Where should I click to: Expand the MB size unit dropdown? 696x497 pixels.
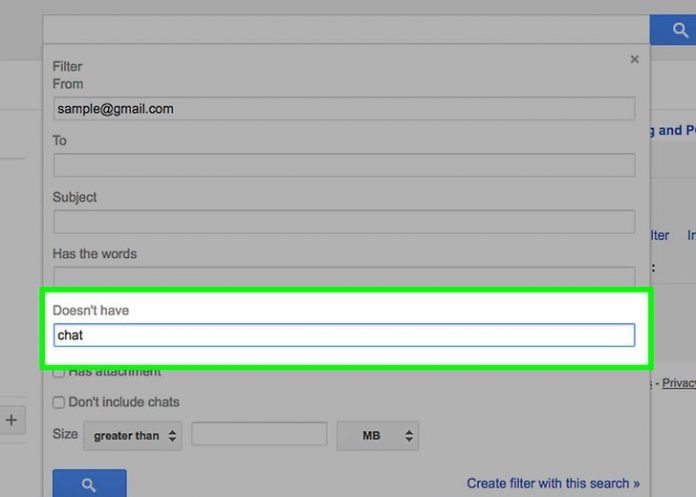(377, 436)
